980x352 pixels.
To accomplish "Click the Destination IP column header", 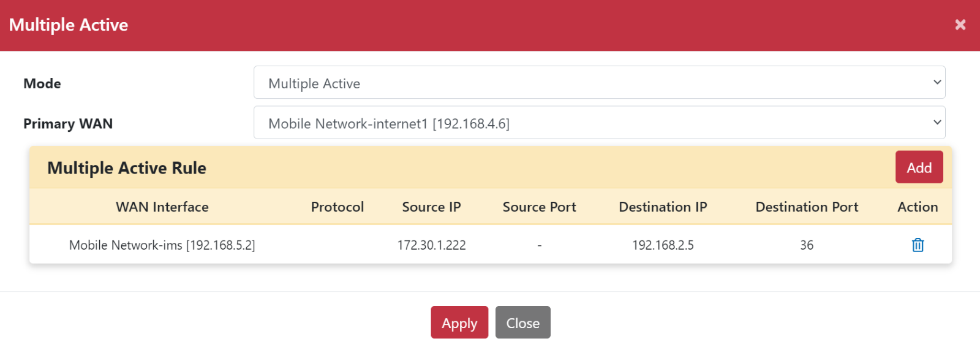I will [663, 207].
